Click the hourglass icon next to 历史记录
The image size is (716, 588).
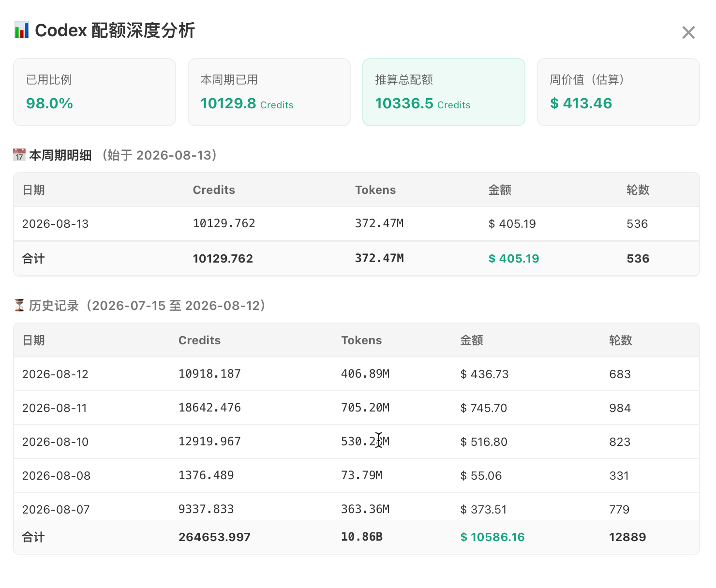[19, 305]
